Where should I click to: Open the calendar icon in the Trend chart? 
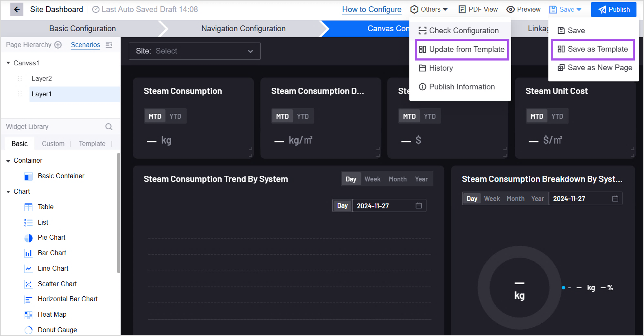(x=419, y=205)
